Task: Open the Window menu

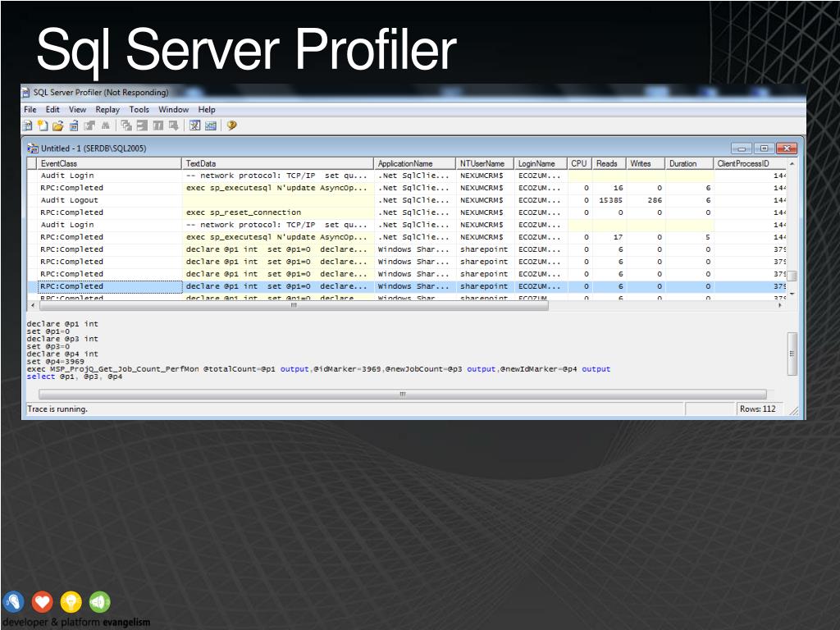Action: (174, 109)
